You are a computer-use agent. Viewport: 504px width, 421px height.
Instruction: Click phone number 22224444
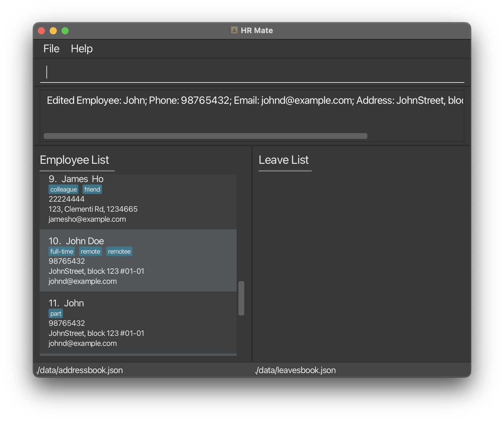pos(67,199)
